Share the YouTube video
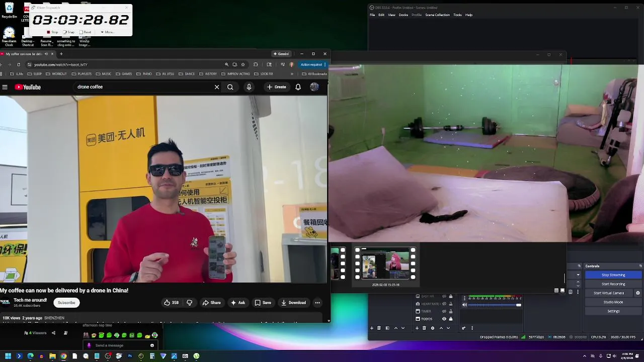 [x=211, y=303]
